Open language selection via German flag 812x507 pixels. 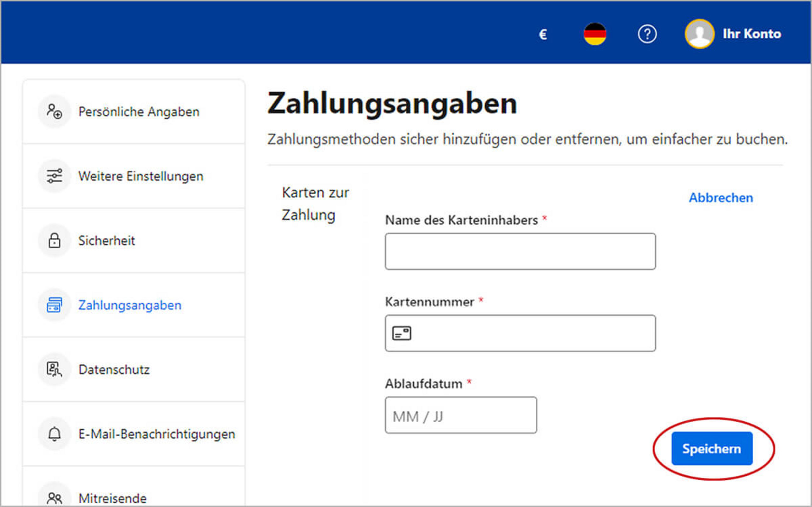click(x=595, y=34)
